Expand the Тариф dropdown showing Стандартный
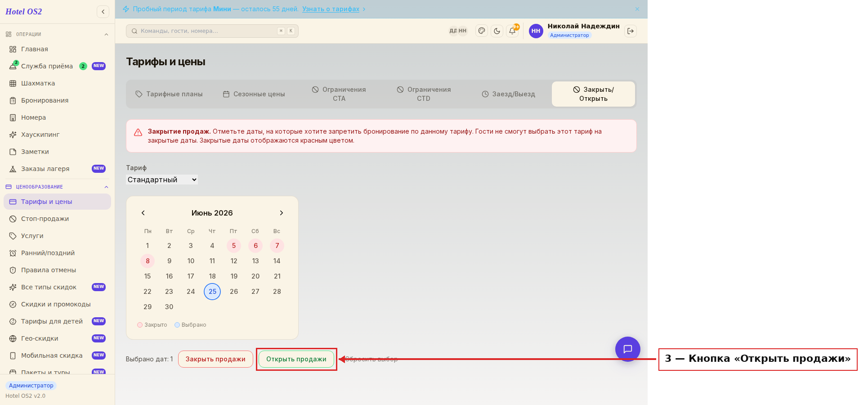The image size is (868, 405). 162,180
